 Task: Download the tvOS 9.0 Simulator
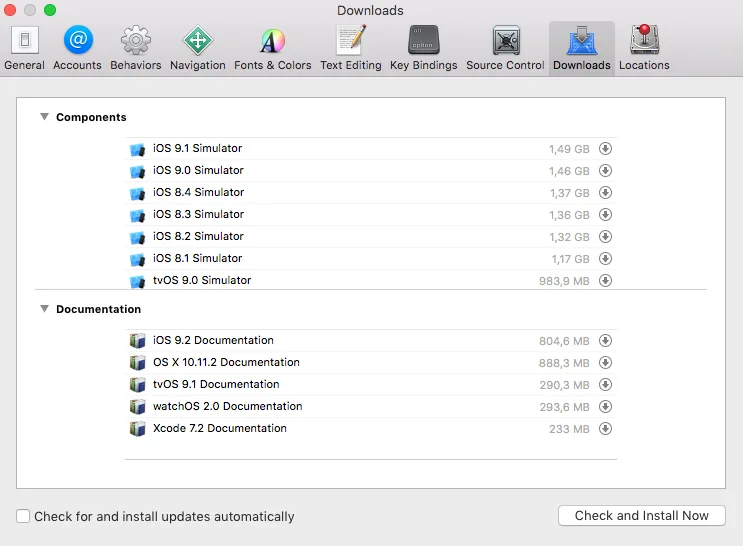coord(605,281)
